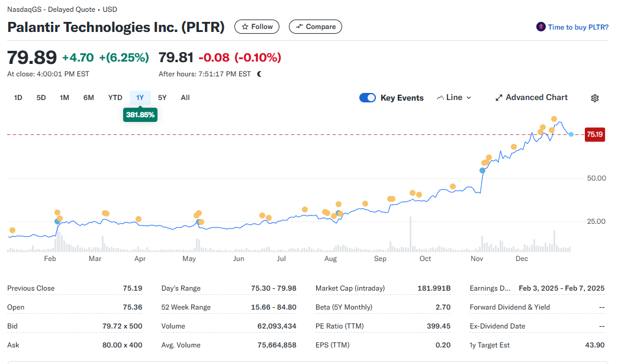The width and height of the screenshot is (618, 364).
Task: Click the blue event marker near Nov
Action: [482, 170]
